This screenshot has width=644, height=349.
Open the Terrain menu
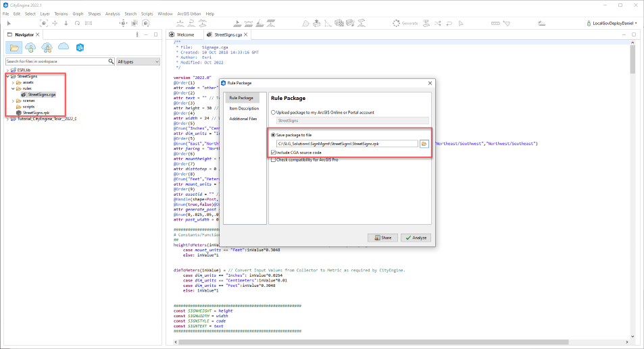61,14
